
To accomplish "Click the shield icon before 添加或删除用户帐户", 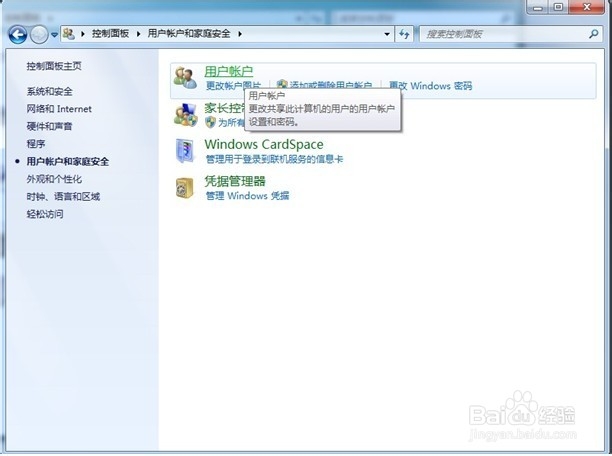I will tap(282, 85).
